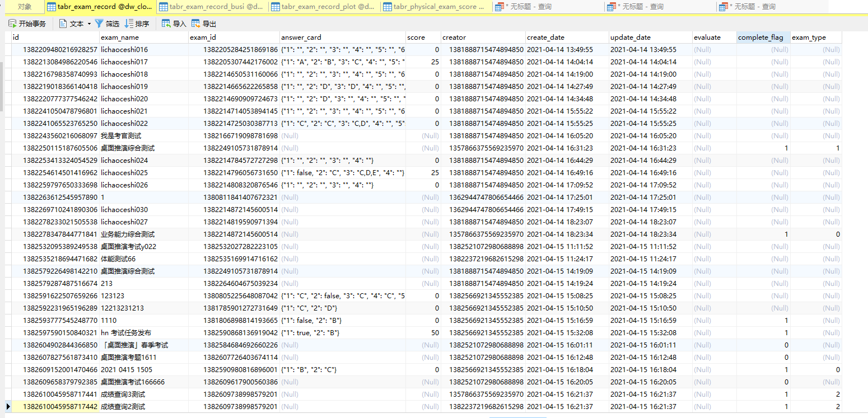Screen dimensions: 868x418
Task: Click the current-row arrow indicator
Action: [x=8, y=406]
